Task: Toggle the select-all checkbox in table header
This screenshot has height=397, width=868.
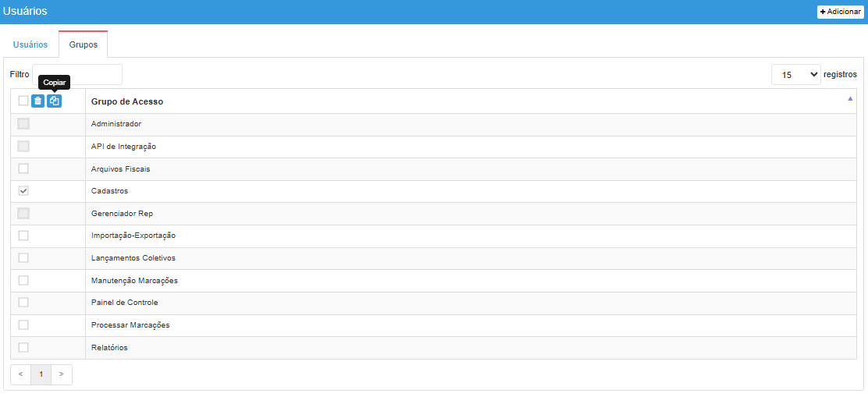Action: point(23,101)
